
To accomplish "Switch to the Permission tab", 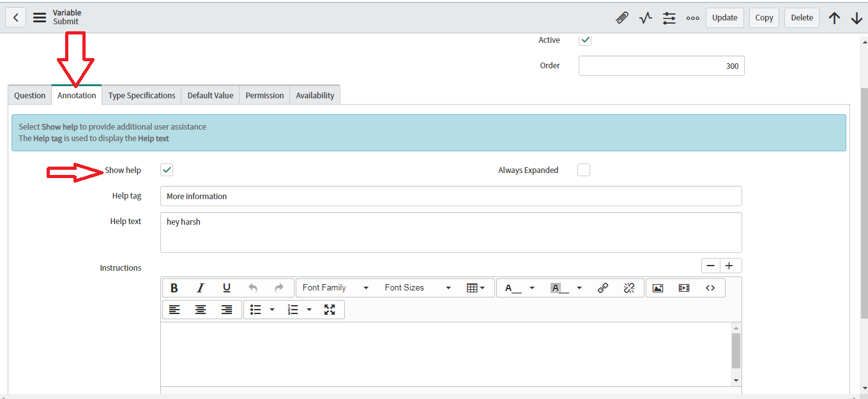I will point(264,95).
